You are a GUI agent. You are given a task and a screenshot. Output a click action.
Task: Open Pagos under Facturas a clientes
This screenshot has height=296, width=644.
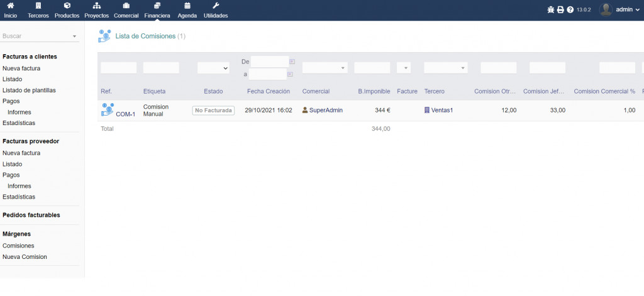coord(11,101)
